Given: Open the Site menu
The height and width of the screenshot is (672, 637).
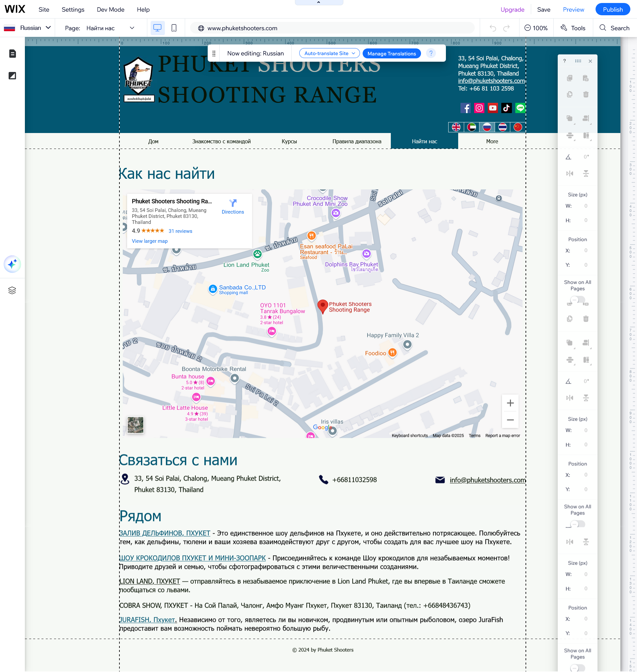Looking at the screenshot, I should (44, 10).
